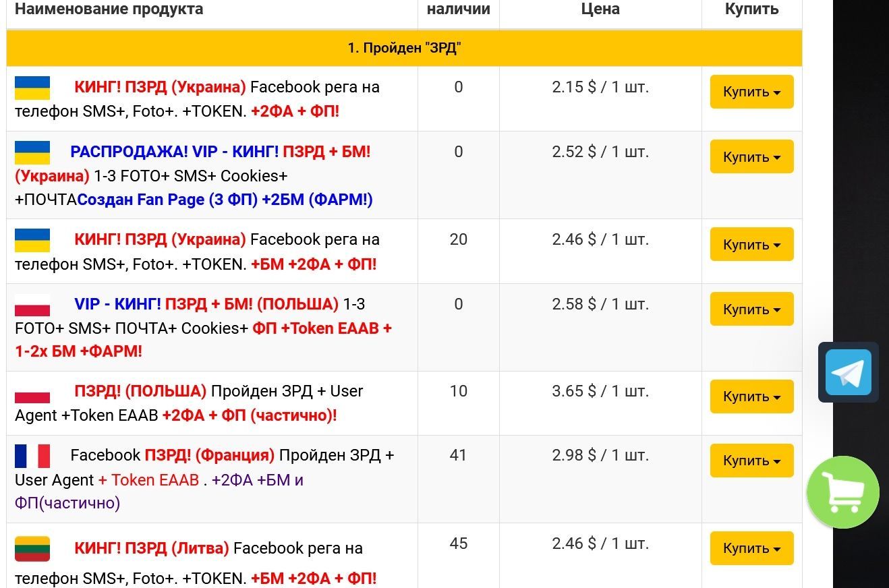Viewport: 889px width, 588px height.
Task: Click the France flag icon
Action: pyautogui.click(x=32, y=456)
